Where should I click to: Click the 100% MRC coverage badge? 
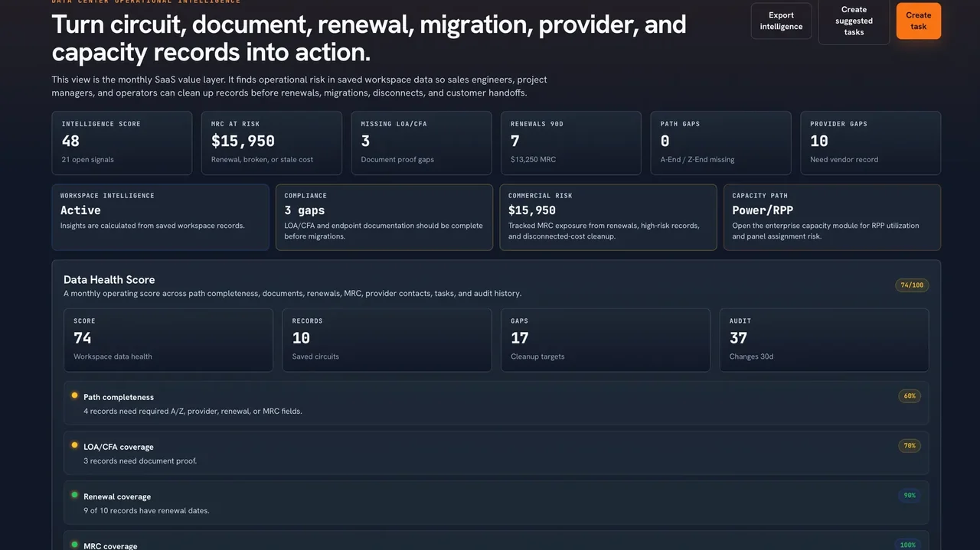pos(908,545)
